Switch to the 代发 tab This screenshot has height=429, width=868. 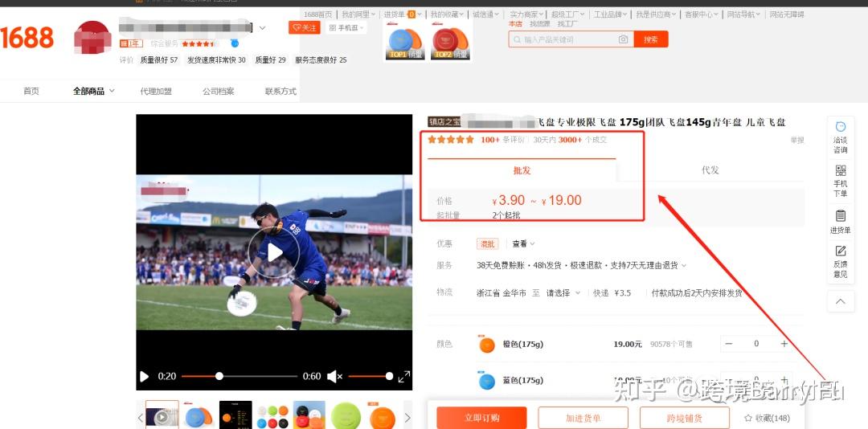coord(710,170)
